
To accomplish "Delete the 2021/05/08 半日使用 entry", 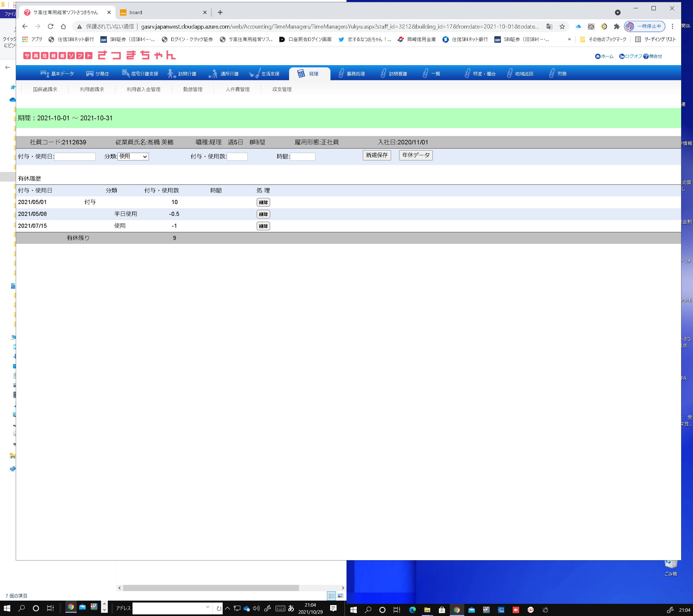I will coord(263,214).
